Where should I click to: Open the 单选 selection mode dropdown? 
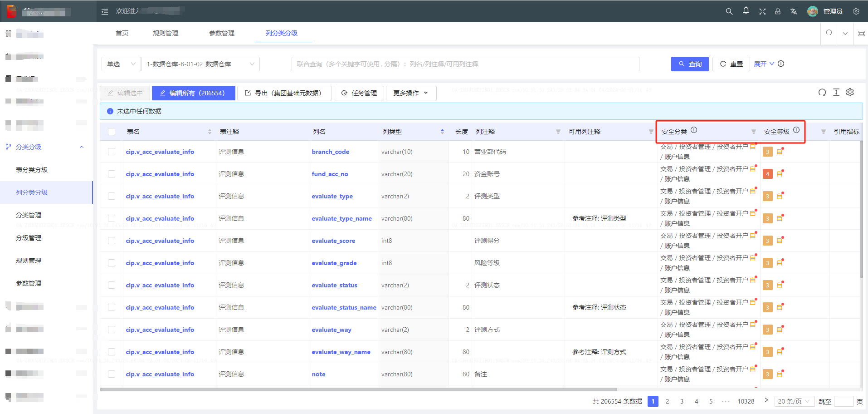coord(121,64)
